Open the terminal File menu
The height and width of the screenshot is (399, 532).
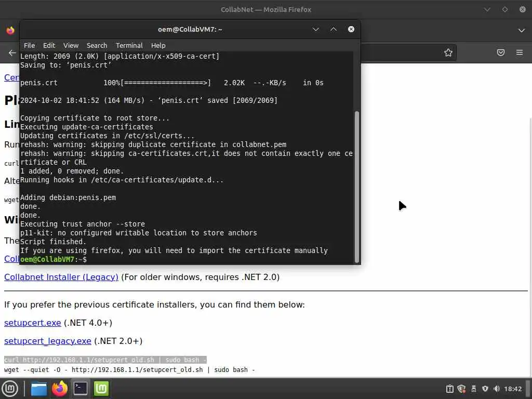(29, 46)
